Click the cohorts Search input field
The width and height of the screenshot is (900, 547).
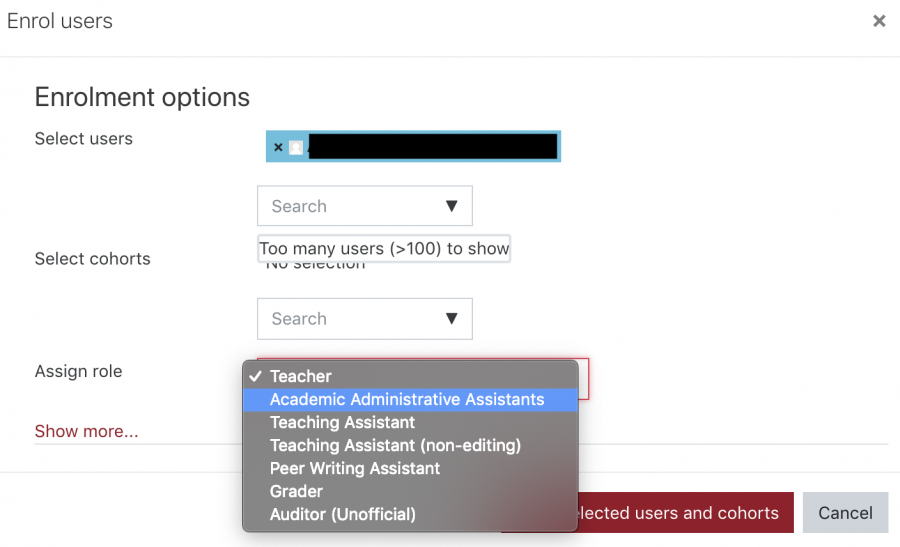(364, 319)
